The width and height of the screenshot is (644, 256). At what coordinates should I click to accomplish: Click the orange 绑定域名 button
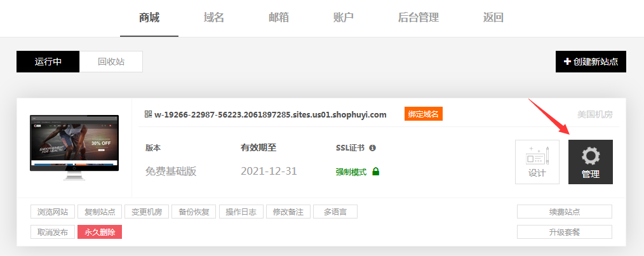pos(423,114)
